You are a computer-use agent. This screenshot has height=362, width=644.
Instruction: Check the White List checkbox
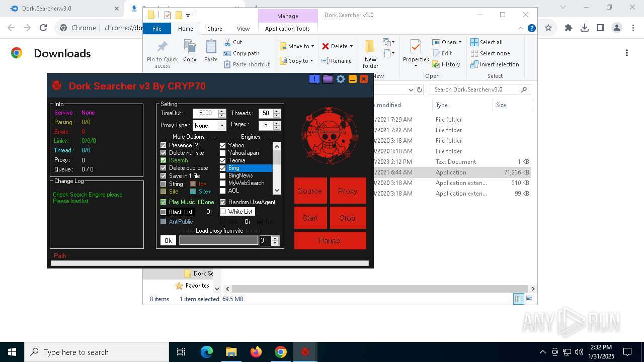223,212
